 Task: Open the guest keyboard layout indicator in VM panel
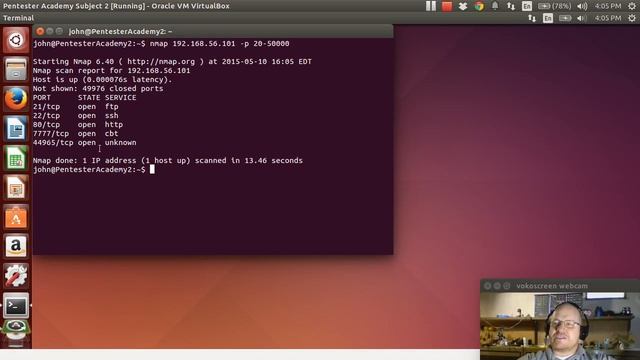548,18
